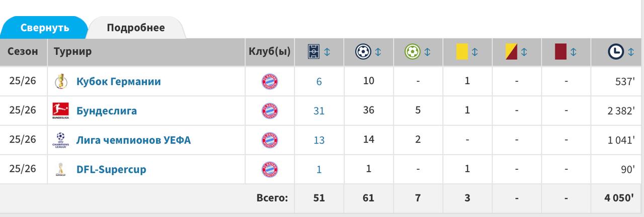Open the 31 matches link for Бундеслига

319,111
